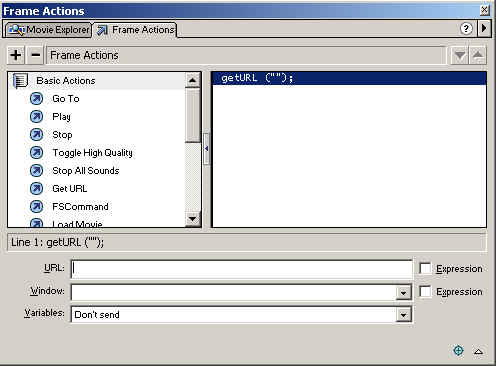This screenshot has width=496, height=366.
Task: Switch to the Frame Actions tab
Action: pyautogui.click(x=135, y=30)
